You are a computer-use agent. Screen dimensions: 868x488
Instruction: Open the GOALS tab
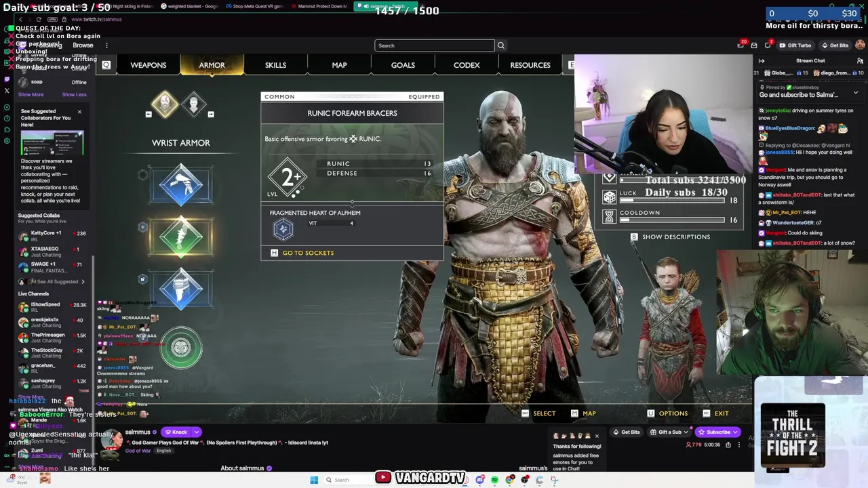(x=403, y=65)
